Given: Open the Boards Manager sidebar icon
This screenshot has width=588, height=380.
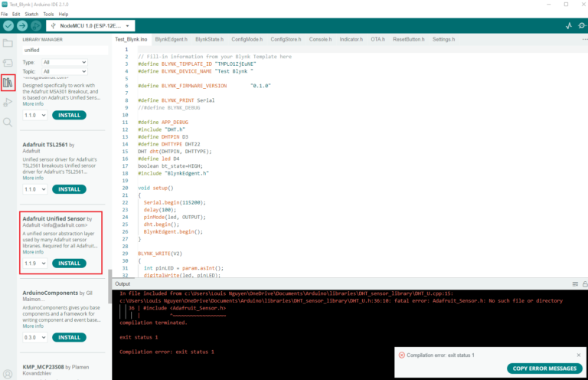Looking at the screenshot, I should tap(8, 63).
